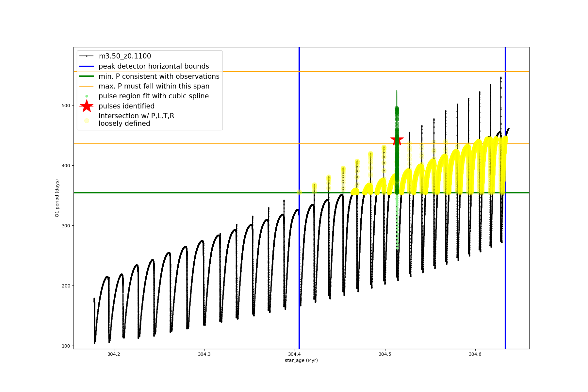Screen dimensions: 588x392
Task: Click 'pulse region fit with cubic spline' label
Action: (154, 96)
